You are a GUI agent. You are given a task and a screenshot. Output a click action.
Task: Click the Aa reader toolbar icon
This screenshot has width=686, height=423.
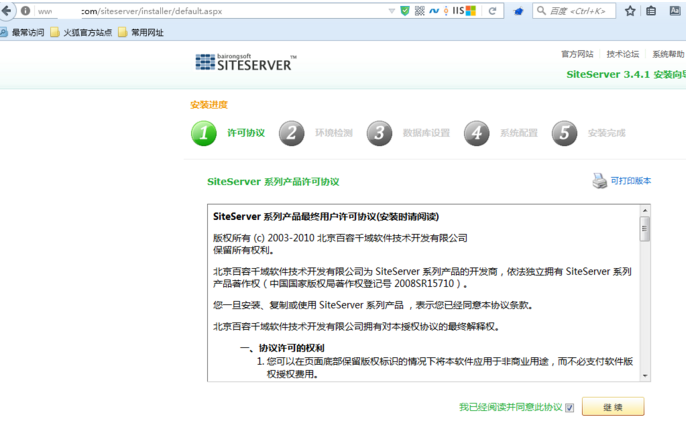(675, 11)
